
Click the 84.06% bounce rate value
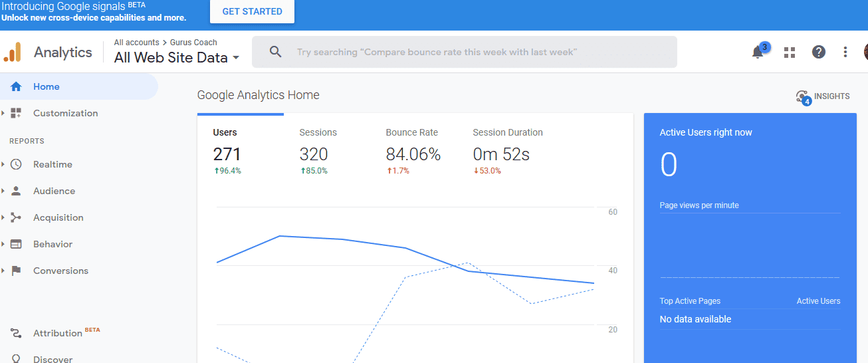pyautogui.click(x=413, y=154)
